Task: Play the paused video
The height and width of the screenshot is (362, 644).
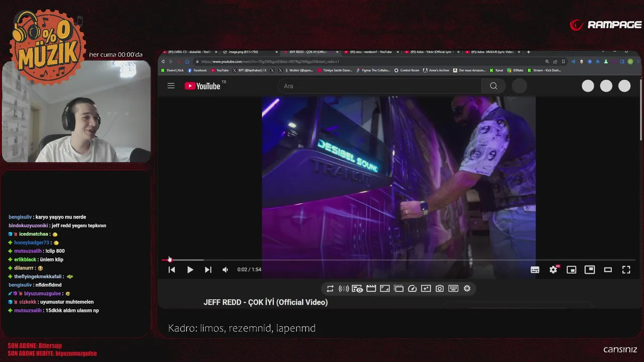Action: point(190,269)
